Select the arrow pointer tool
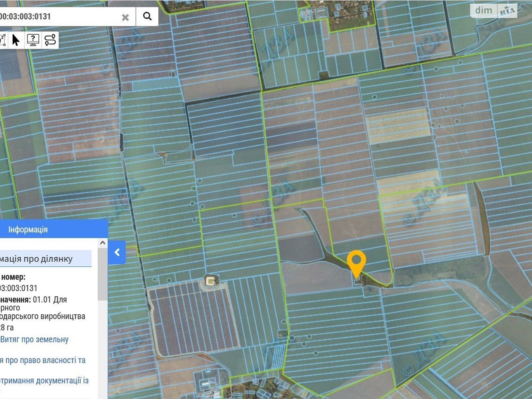The height and width of the screenshot is (399, 532). [x=16, y=40]
